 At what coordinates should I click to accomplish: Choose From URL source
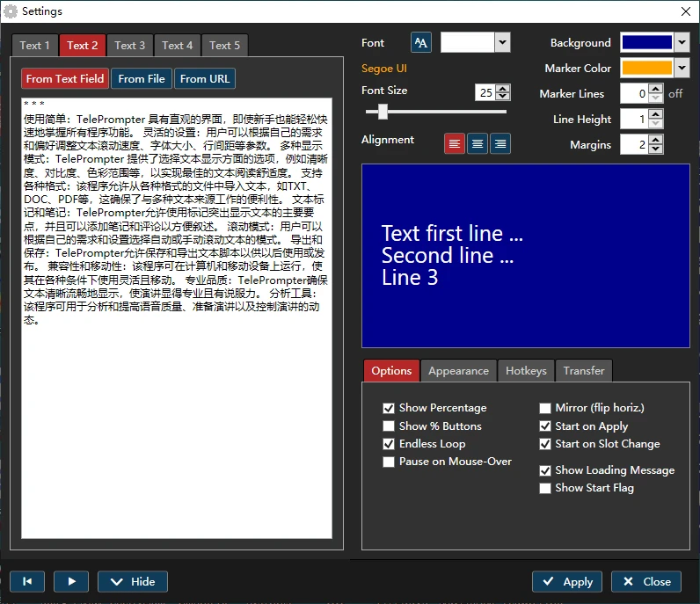(x=205, y=78)
